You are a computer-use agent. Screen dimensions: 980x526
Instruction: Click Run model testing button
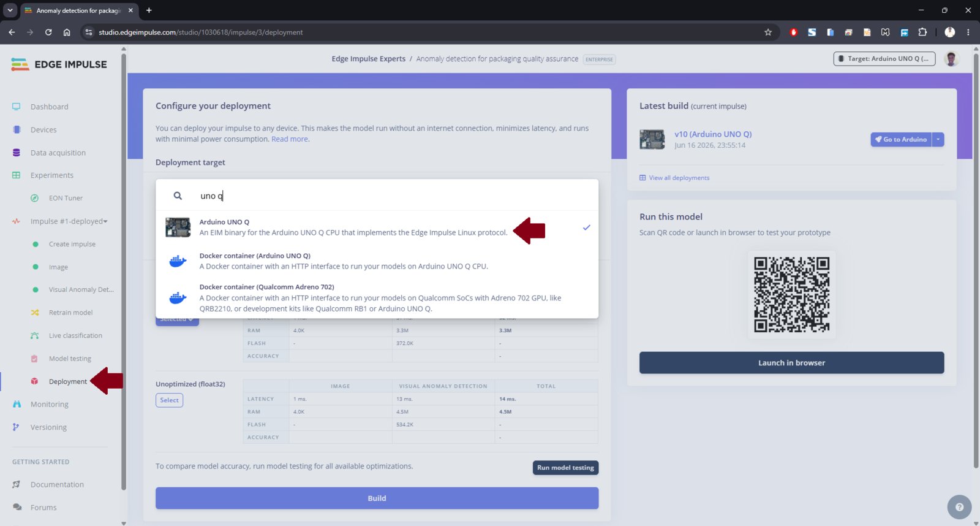coord(565,468)
